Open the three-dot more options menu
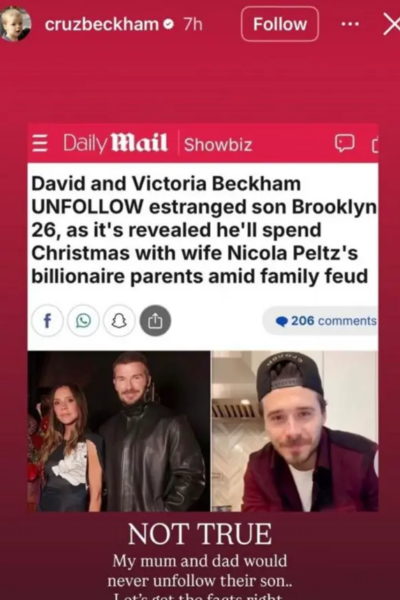Screen dimensions: 400x600 350,24
